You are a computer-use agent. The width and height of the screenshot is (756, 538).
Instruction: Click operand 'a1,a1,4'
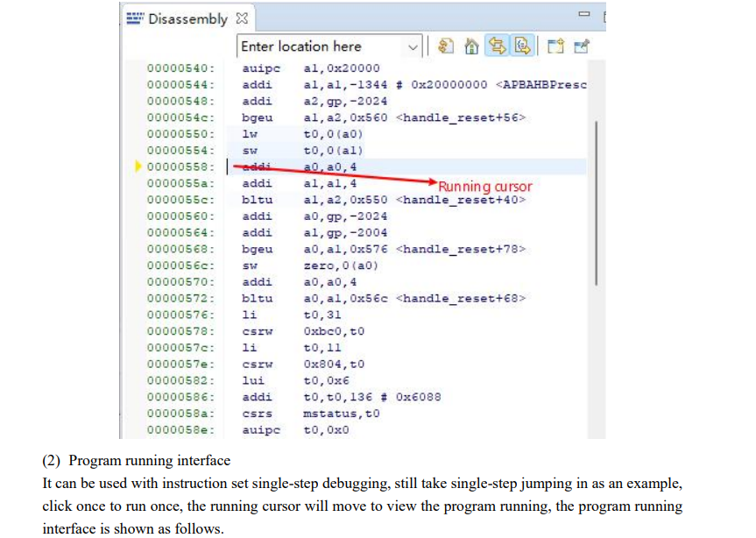click(329, 183)
